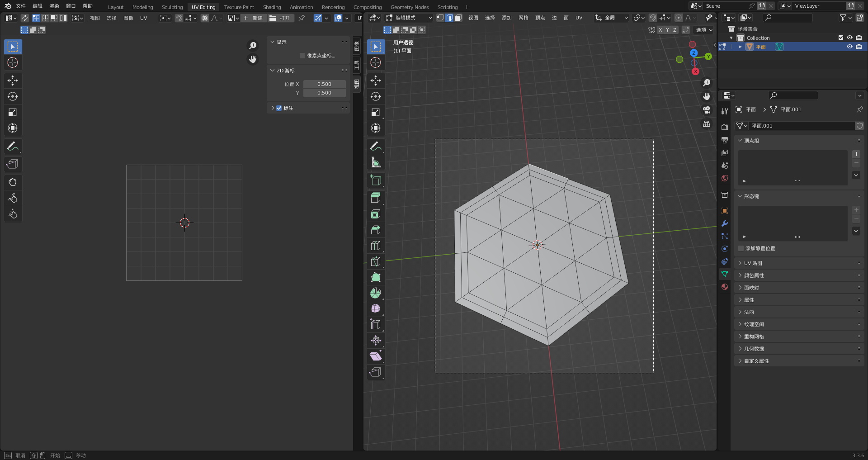The image size is (868, 460).
Task: Select the UV editor Relax tool
Action: (x=13, y=198)
